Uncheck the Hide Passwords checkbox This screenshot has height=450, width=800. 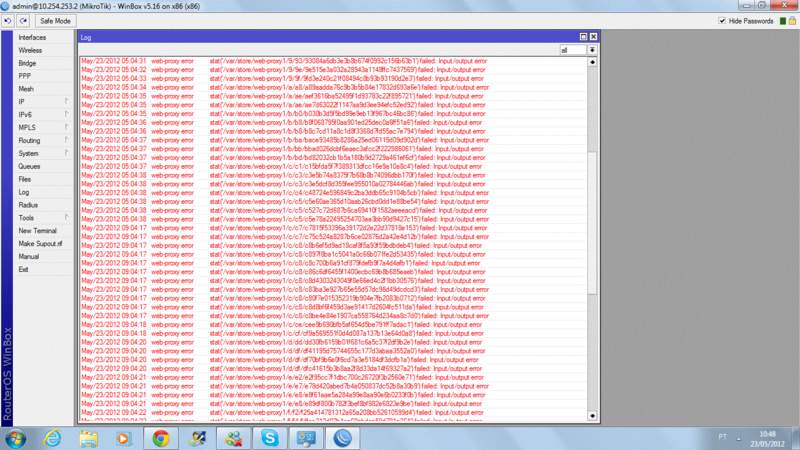721,21
